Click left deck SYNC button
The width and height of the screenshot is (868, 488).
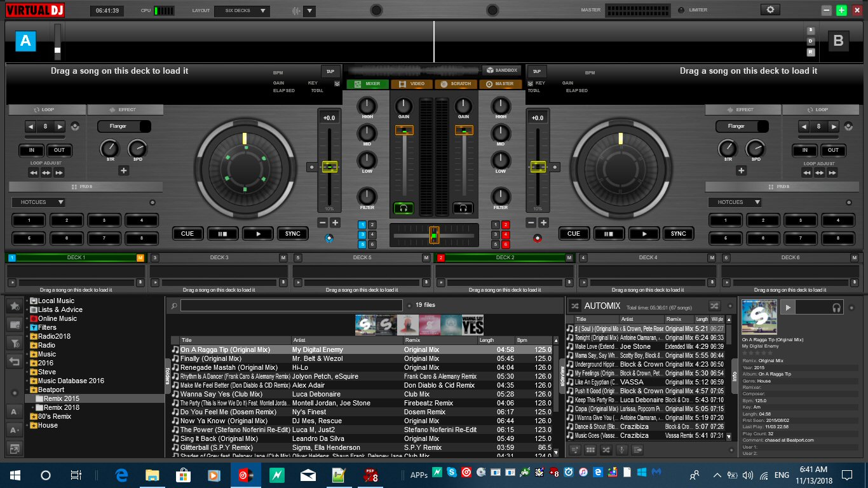[x=292, y=233]
